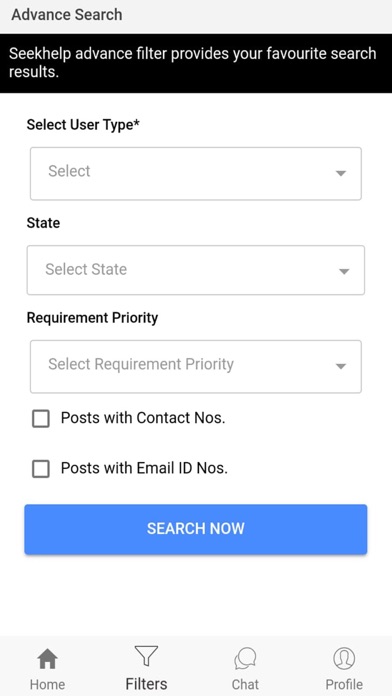Tap the Home house icon
Image resolution: width=392 pixels, height=696 pixels.
48,659
